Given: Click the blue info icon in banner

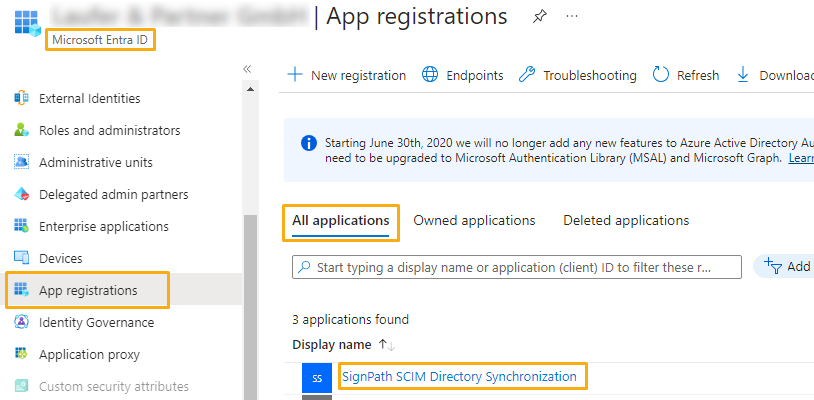Looking at the screenshot, I should 309,143.
